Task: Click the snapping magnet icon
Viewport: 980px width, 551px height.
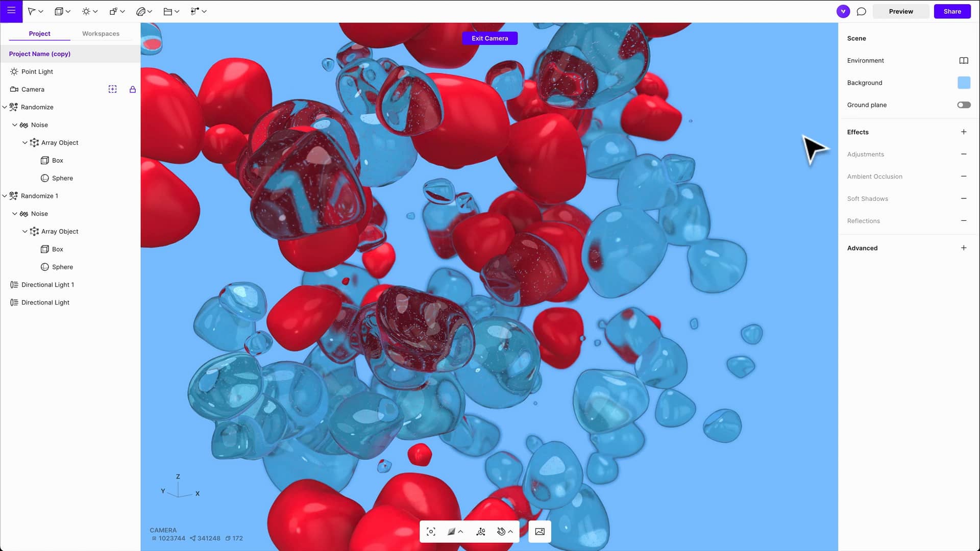Action: [x=501, y=532]
